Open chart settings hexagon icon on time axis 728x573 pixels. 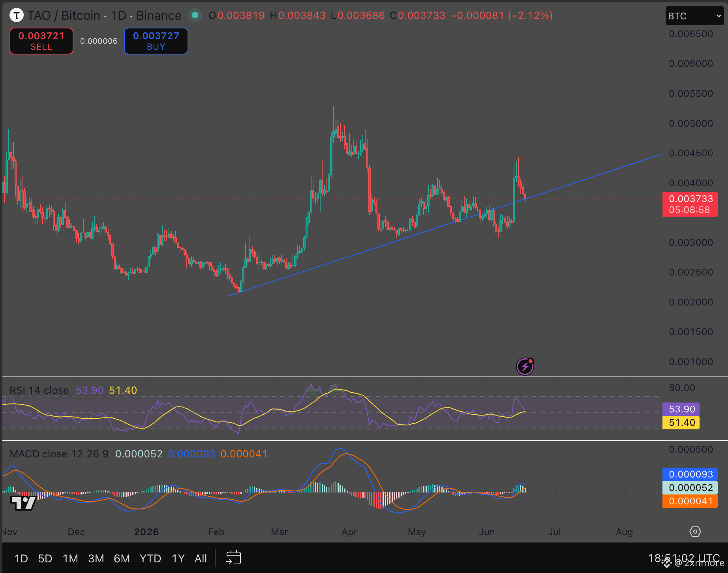click(x=695, y=532)
